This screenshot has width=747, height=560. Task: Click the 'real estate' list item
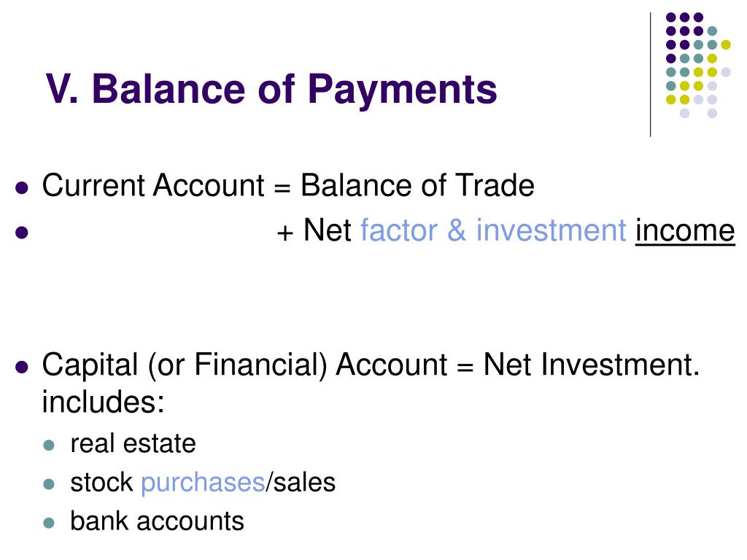click(x=133, y=444)
